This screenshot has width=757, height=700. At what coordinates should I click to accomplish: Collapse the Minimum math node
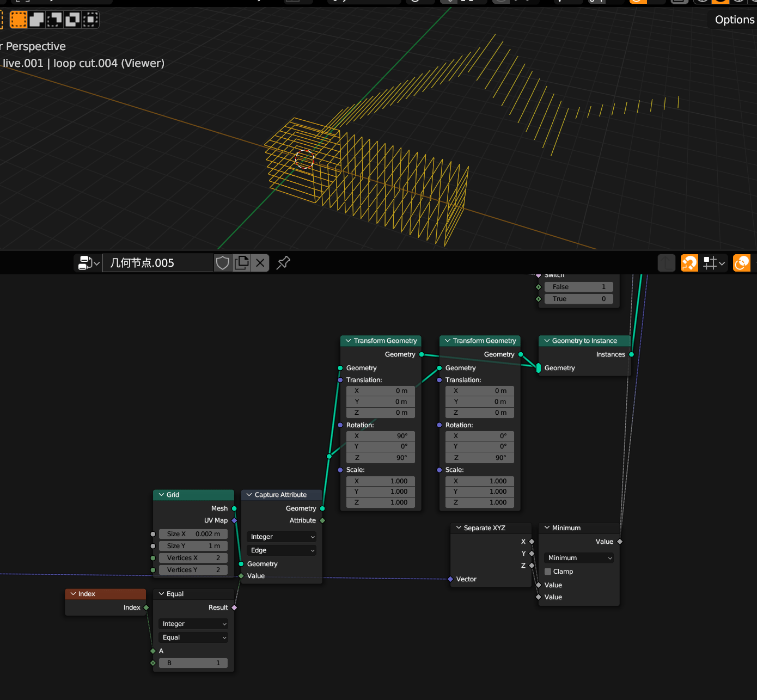[547, 528]
